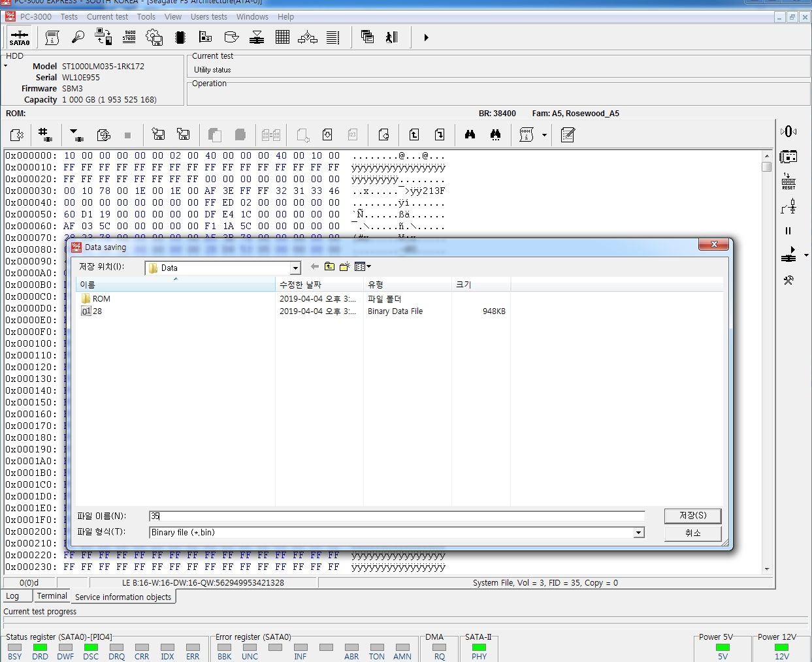This screenshot has width=812, height=662.
Task: Open dropdown arrow beside right sidebar power icon
Action: [806, 255]
